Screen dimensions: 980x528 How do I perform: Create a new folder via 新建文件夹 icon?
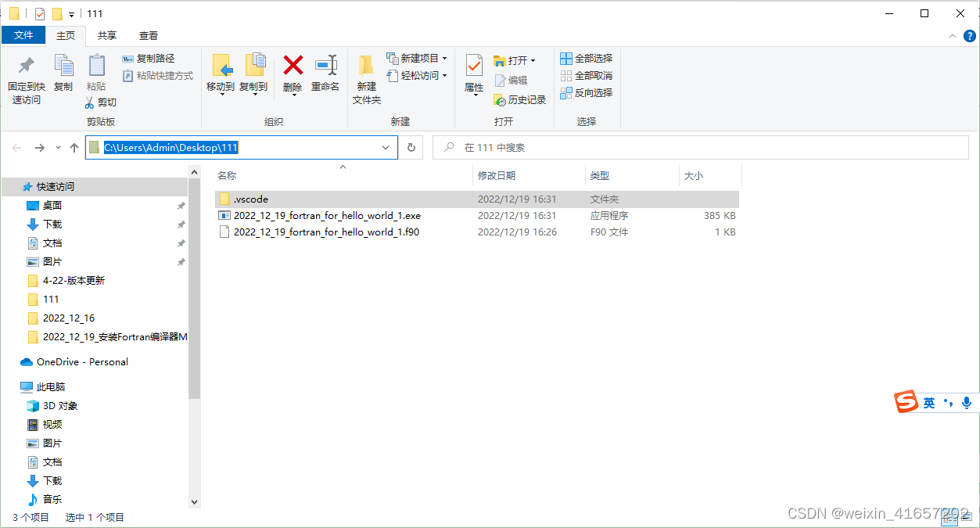coord(365,76)
